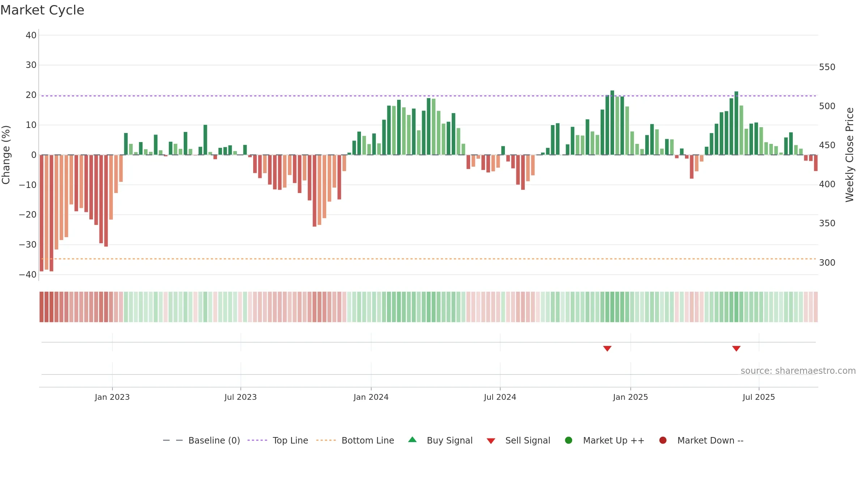Toggle the Baseline (0) legend entry
Image resolution: width=868 pixels, height=488 pixels.
pyautogui.click(x=201, y=440)
